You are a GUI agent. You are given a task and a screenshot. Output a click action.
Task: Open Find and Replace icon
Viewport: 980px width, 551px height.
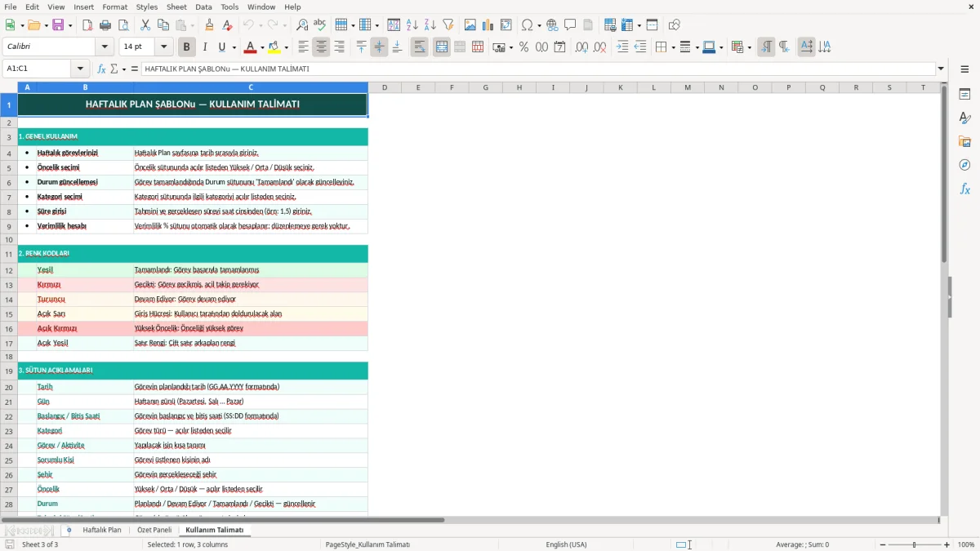click(302, 25)
